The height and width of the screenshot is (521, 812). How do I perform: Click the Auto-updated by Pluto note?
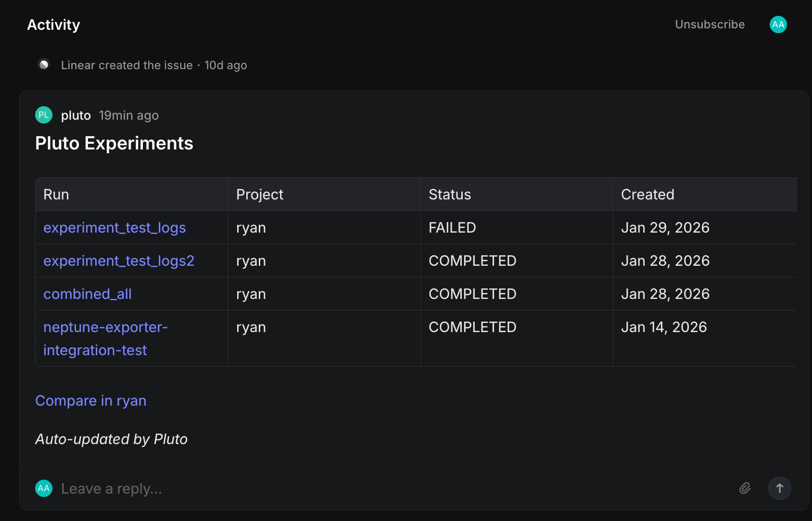point(111,439)
